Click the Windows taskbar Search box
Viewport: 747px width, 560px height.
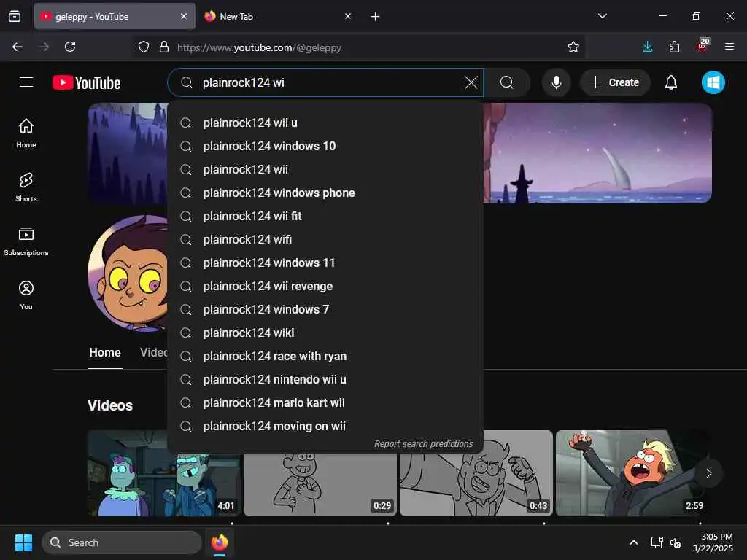coord(122,542)
